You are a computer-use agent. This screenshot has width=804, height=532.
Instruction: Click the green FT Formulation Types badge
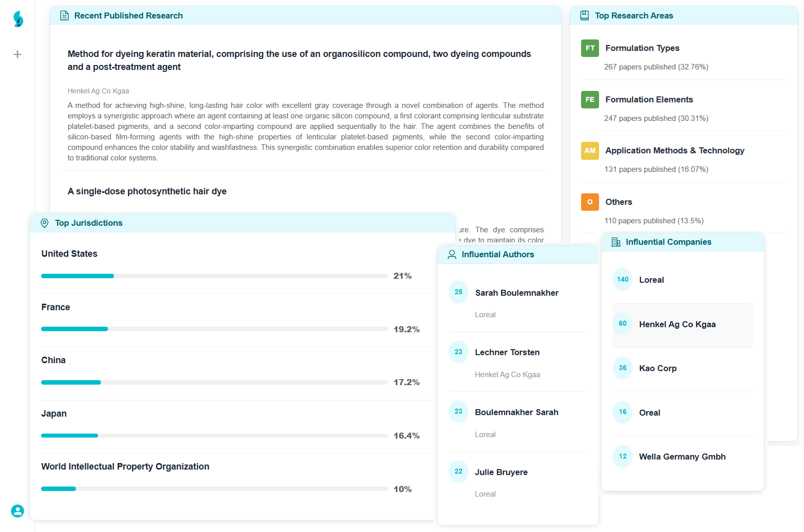590,48
